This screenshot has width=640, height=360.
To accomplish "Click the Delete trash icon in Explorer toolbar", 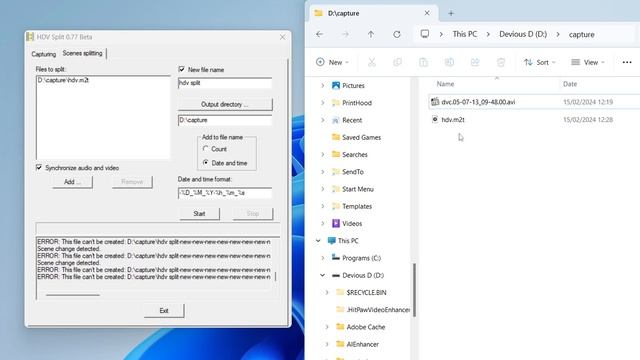I will (x=501, y=62).
